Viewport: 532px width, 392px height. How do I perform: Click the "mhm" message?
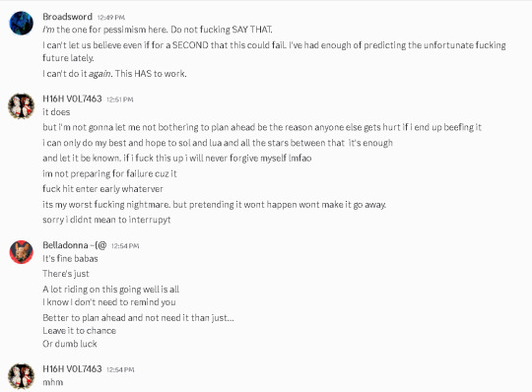click(x=53, y=382)
